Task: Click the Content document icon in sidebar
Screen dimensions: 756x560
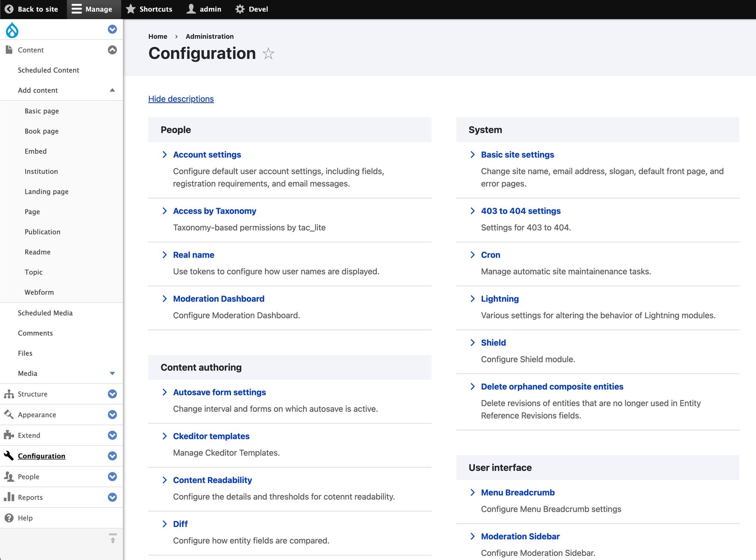Action: (x=9, y=49)
